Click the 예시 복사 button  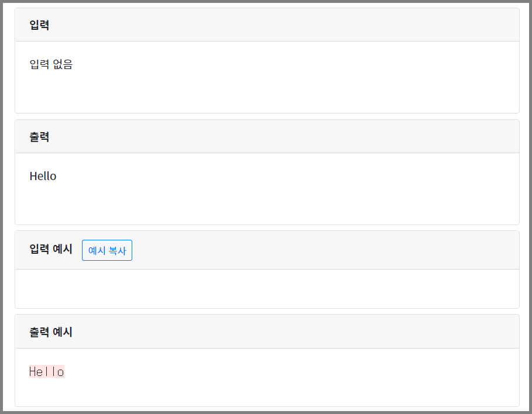pyautogui.click(x=107, y=250)
